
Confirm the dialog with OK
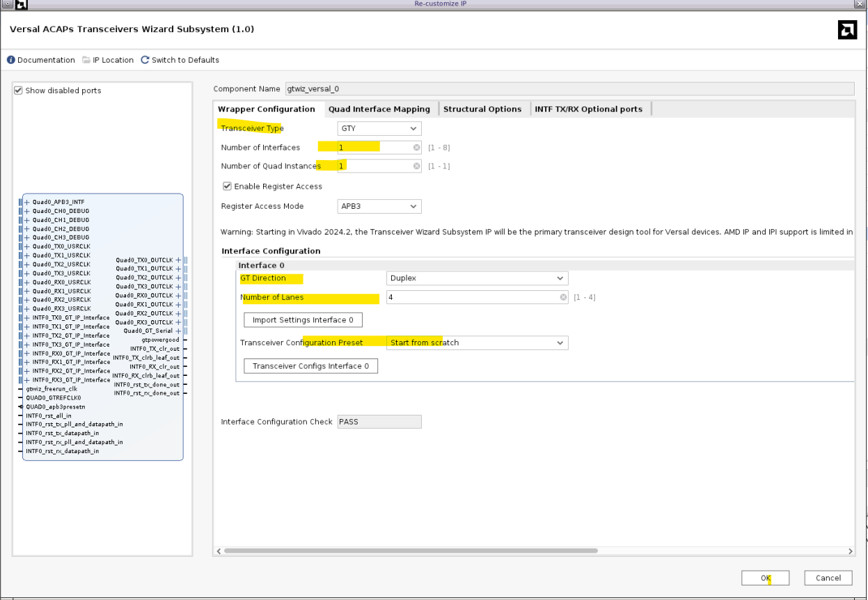tap(765, 578)
